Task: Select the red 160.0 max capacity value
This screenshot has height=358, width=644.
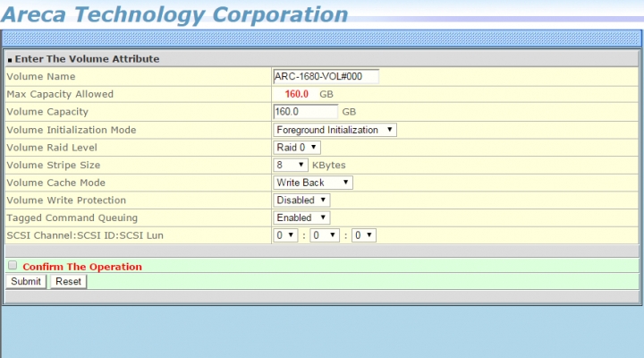Action: [297, 94]
